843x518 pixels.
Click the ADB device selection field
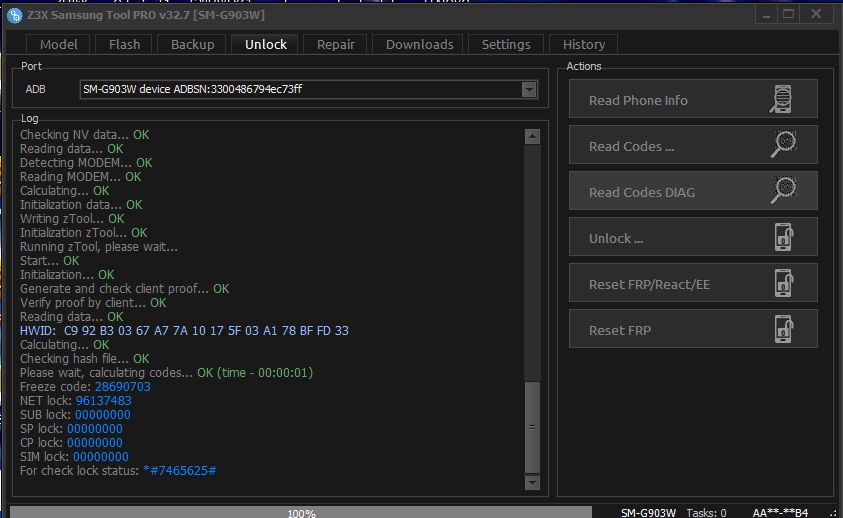click(x=308, y=89)
